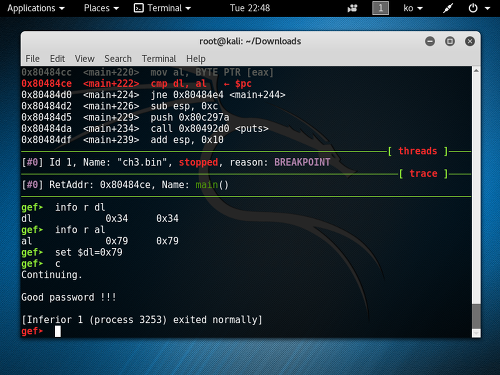Click the al register value row 0x79

pos(100,241)
